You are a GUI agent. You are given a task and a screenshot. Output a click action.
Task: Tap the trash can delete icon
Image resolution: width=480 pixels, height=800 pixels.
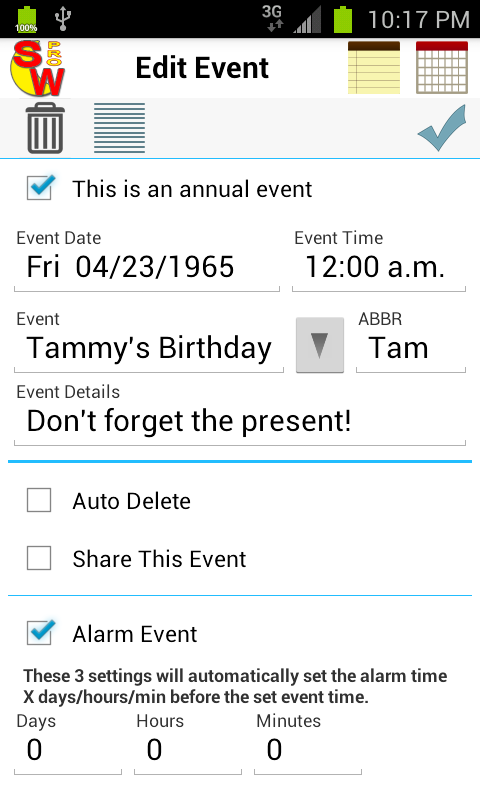click(45, 128)
